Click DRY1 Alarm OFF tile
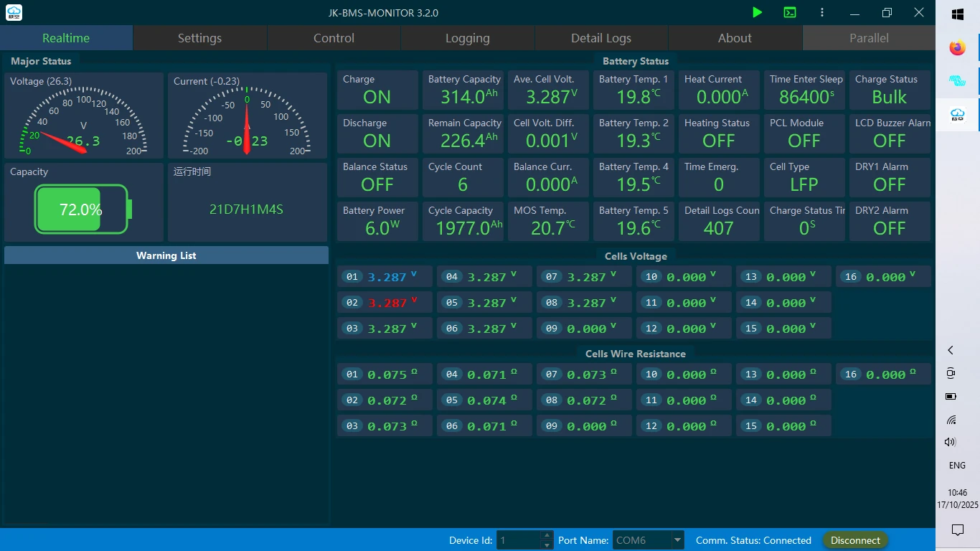The width and height of the screenshot is (980, 551). [x=890, y=177]
